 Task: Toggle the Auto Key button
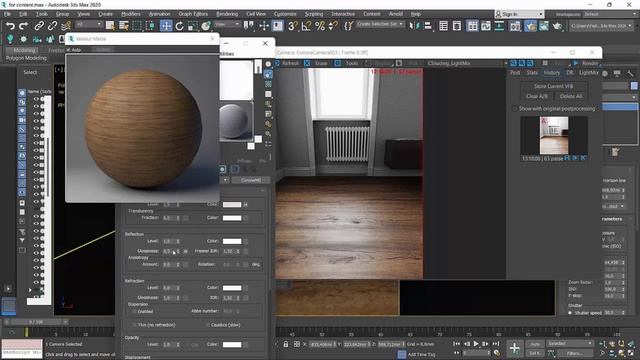pyautogui.click(x=535, y=344)
